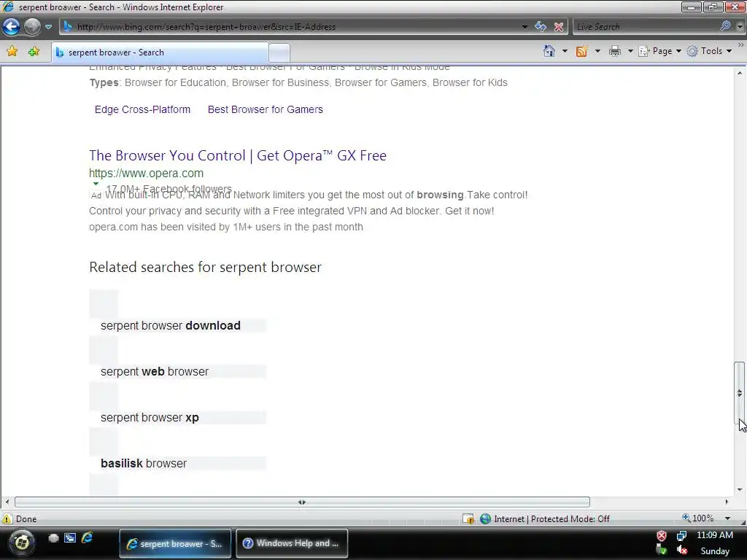Select 'serpent browser xp' related search
The image size is (747, 560).
pos(150,418)
